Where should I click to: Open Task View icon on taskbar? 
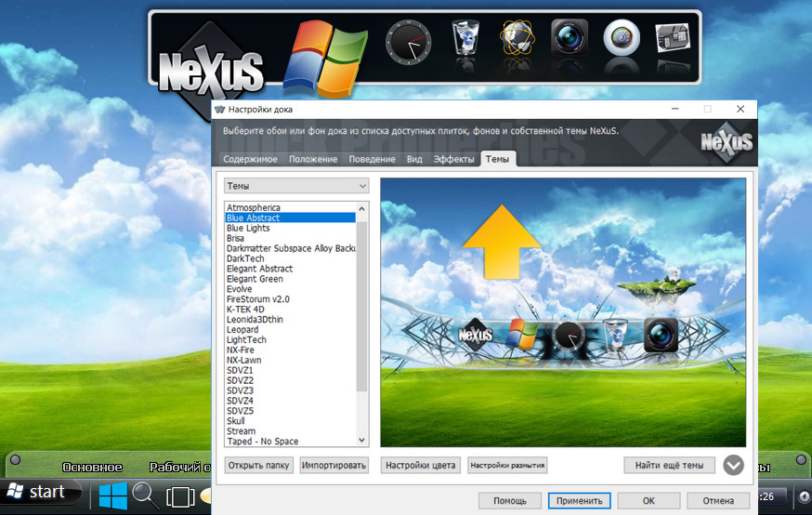click(180, 496)
